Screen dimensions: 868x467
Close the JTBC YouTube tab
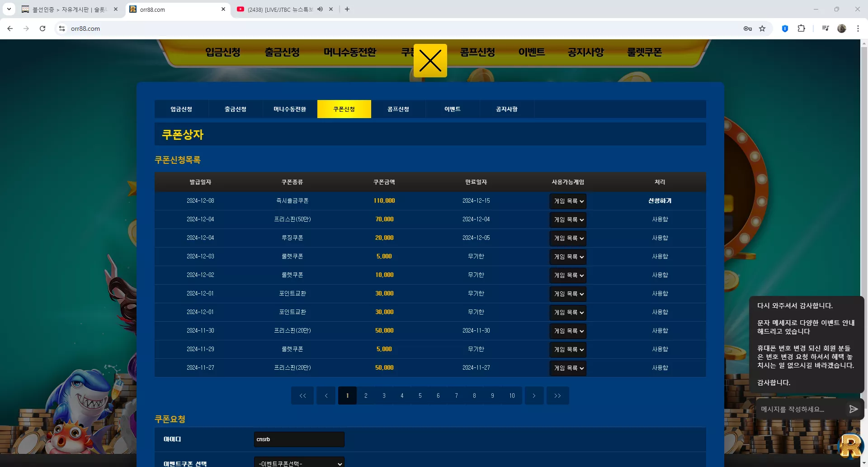[x=331, y=9]
